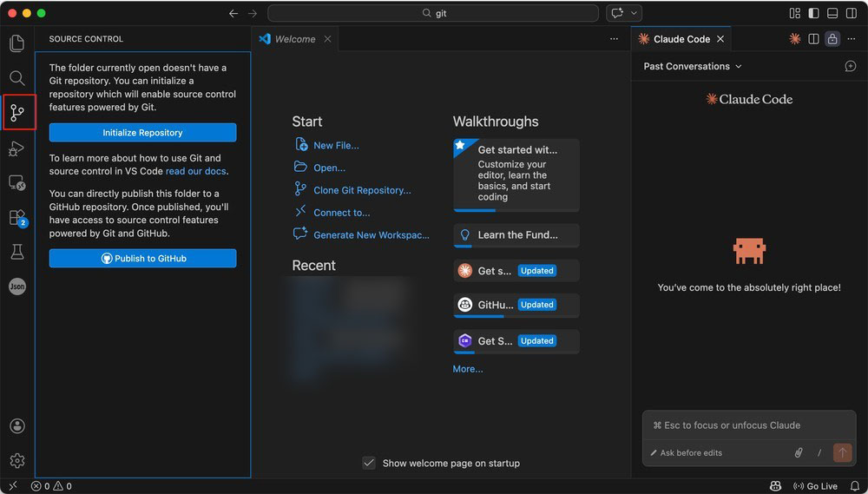Screen dimensions: 868x494
Task: Toggle Show welcome page on startup checkbox
Action: click(x=369, y=463)
